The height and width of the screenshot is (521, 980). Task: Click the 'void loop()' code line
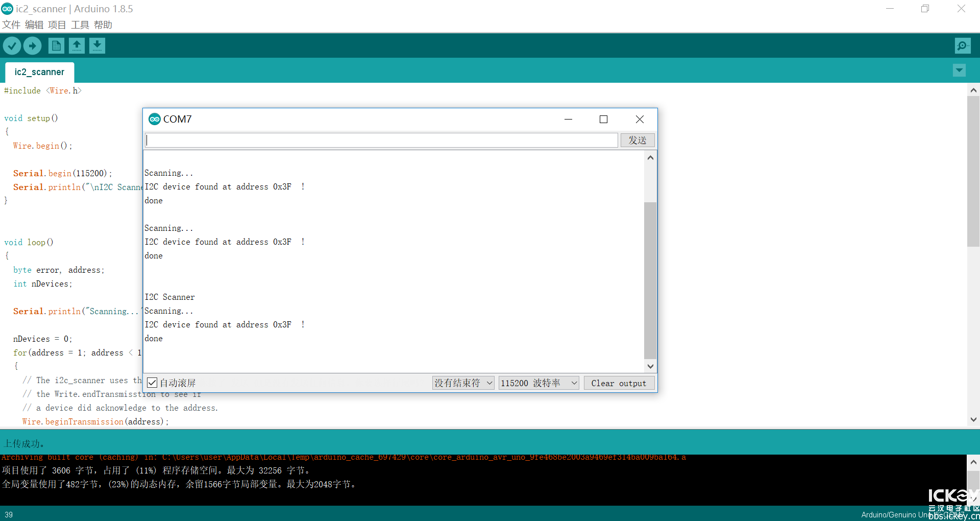click(29, 242)
